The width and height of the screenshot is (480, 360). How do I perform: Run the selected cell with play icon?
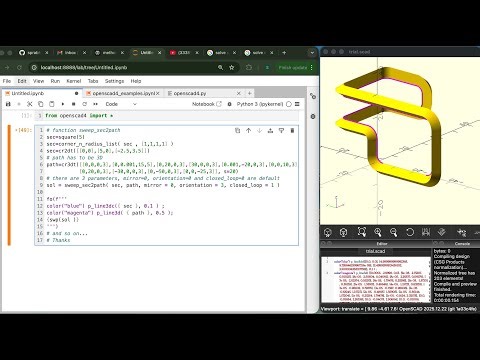pyautogui.click(x=63, y=104)
